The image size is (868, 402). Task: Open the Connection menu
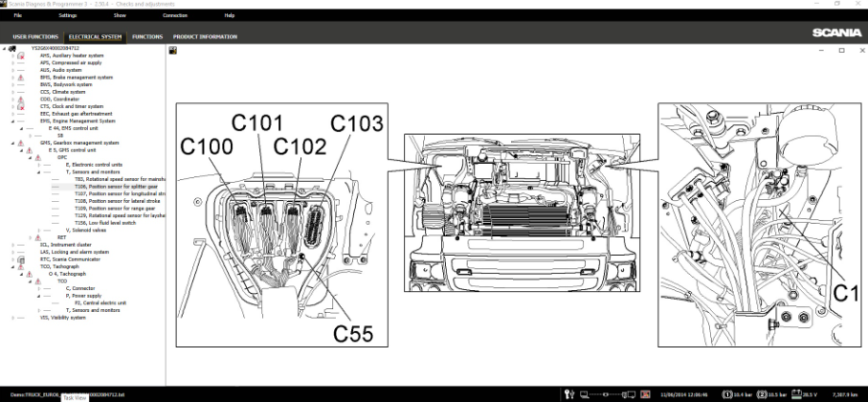[x=175, y=15]
